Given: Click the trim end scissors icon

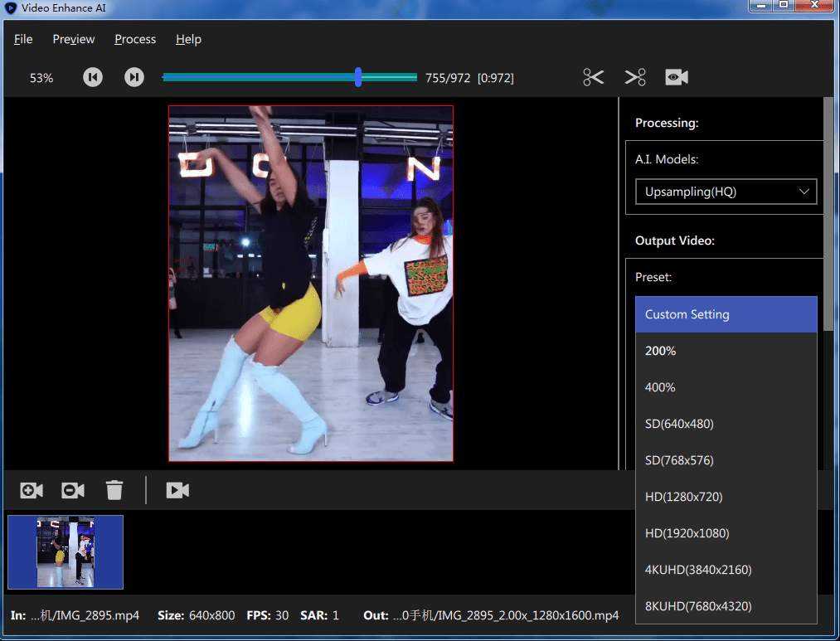Looking at the screenshot, I should click(635, 77).
